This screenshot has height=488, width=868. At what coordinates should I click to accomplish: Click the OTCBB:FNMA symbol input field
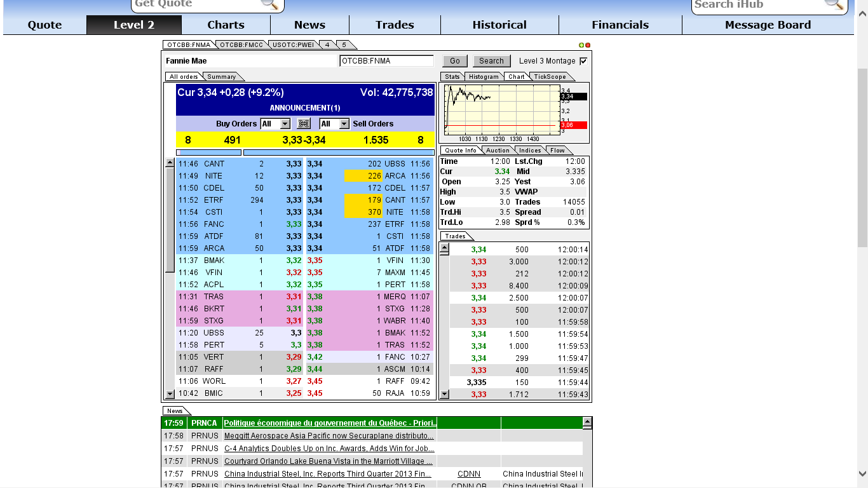click(x=386, y=61)
